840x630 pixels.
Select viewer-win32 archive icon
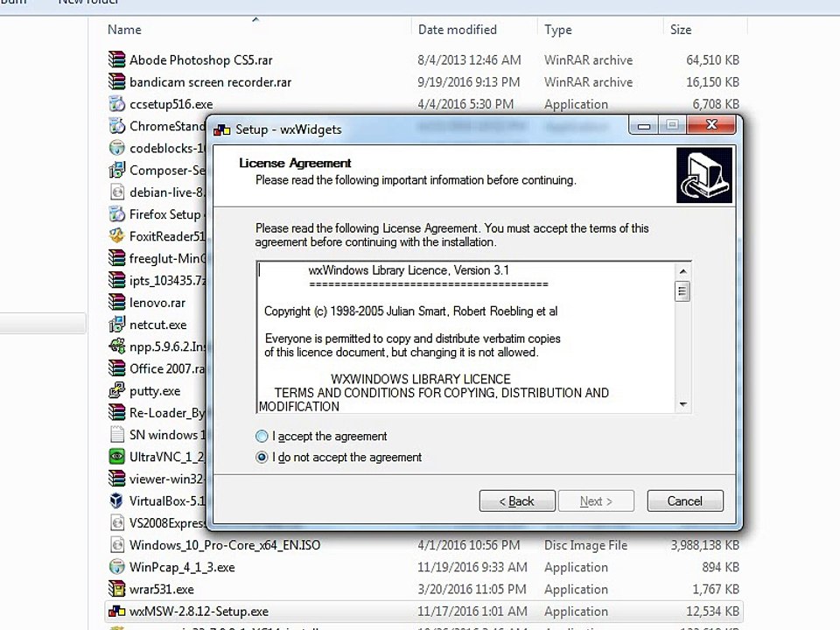point(116,479)
